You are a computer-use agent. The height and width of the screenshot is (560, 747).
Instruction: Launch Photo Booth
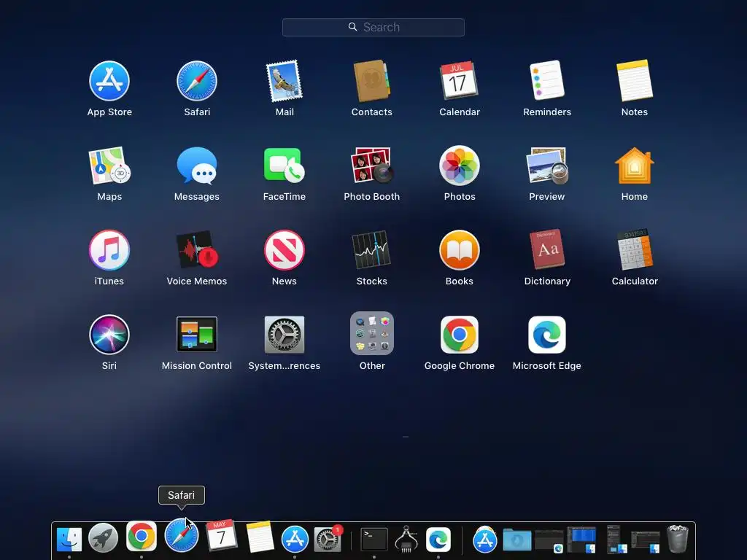(x=371, y=166)
